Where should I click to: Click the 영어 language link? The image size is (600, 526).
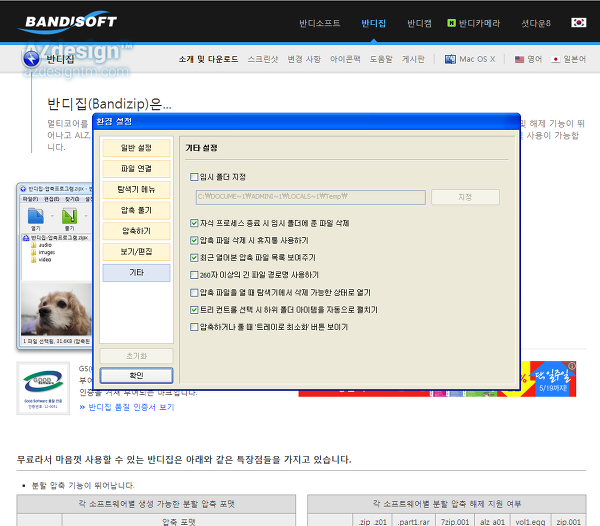point(535,59)
